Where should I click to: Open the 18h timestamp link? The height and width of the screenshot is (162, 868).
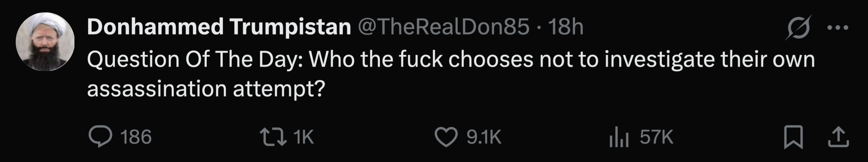coord(566,27)
